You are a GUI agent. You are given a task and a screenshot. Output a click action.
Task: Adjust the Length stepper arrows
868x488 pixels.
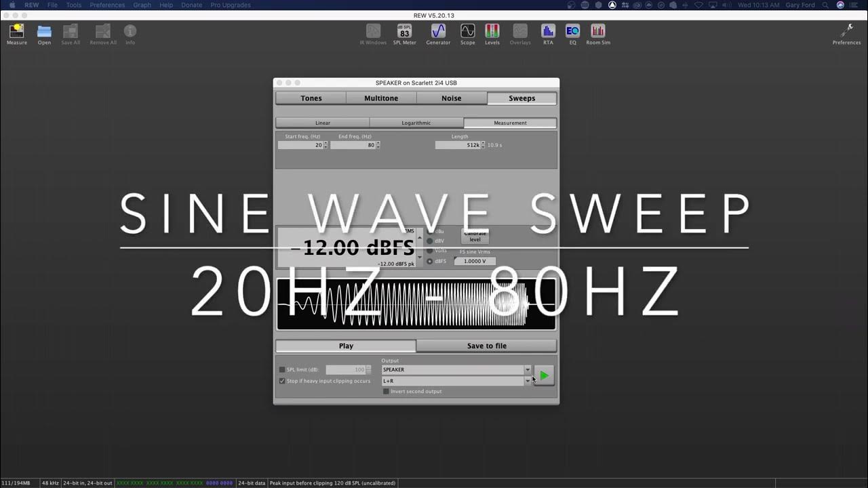click(x=484, y=145)
